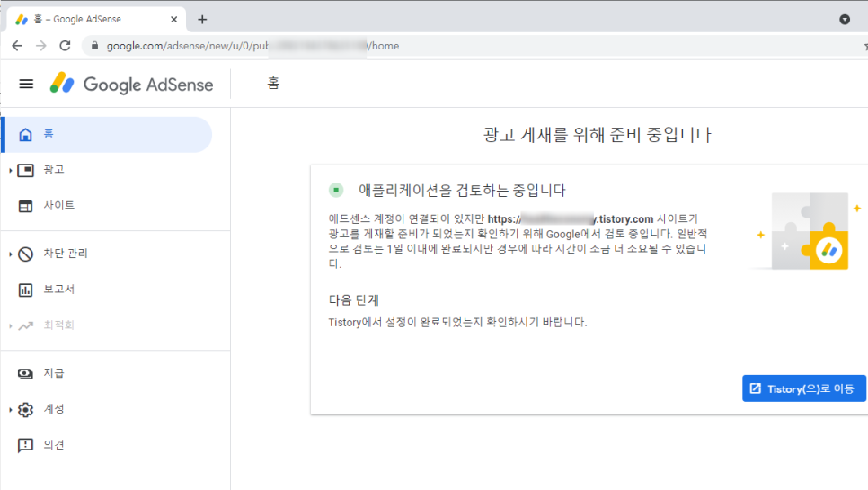Screen dimensions: 868x490
Task: Click the address bar URL field
Action: (474, 46)
